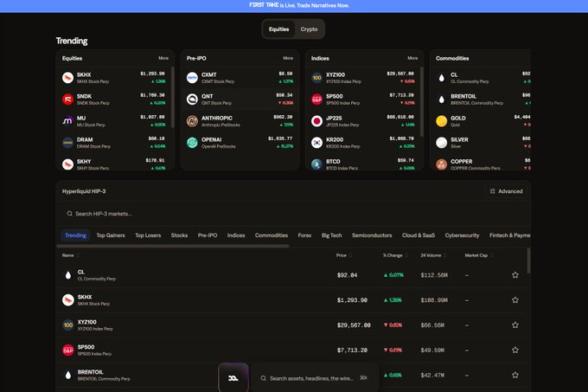Click the SKHX logo in Equities card
The width and height of the screenshot is (588, 392).
[x=67, y=78]
